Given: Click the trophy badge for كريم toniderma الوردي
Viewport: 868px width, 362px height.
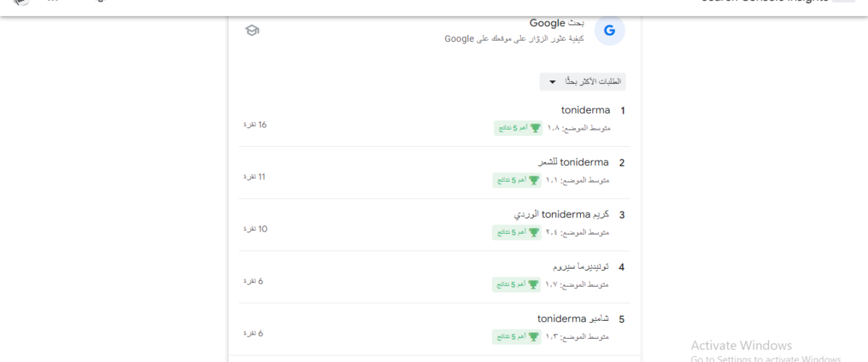Looking at the screenshot, I should point(516,232).
